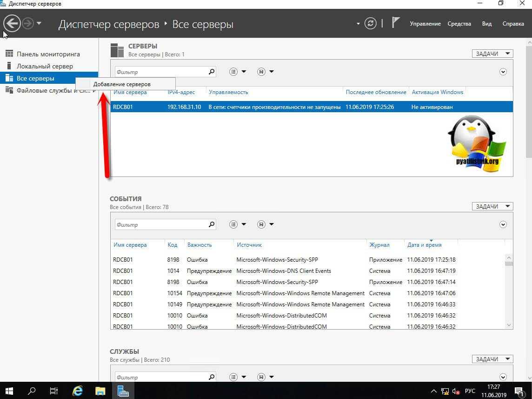Open the ЗАДАЧИ dropdown in Servers section

[x=492, y=54]
